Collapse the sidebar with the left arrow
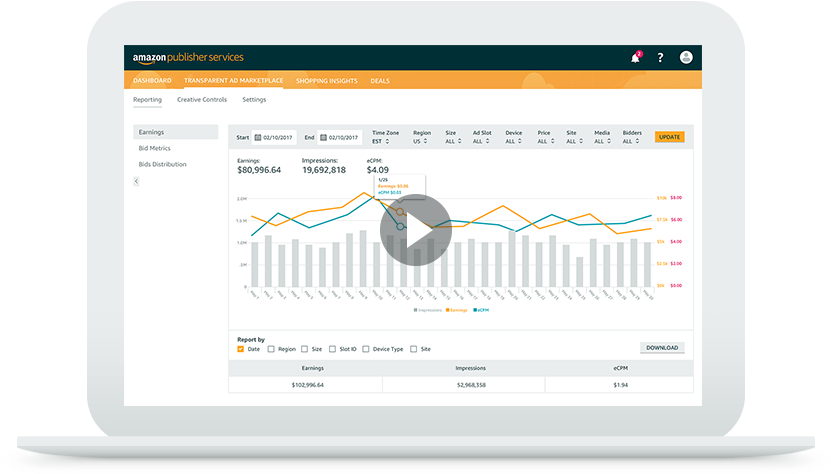 136,181
